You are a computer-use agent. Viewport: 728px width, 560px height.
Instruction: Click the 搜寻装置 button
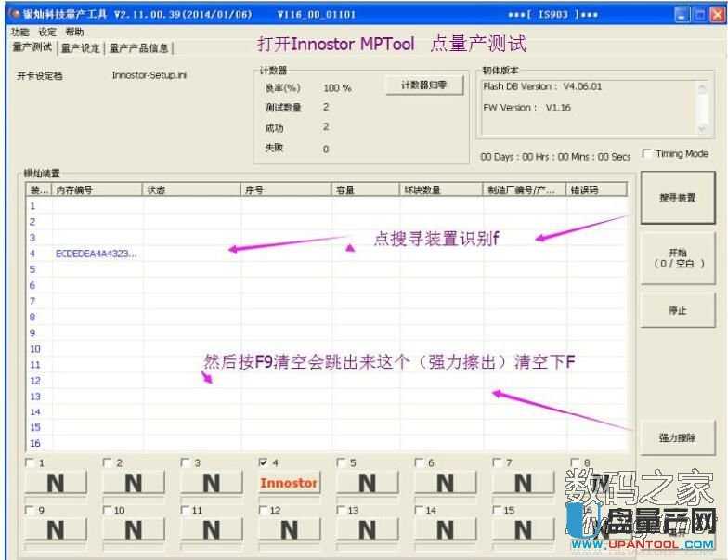(678, 198)
